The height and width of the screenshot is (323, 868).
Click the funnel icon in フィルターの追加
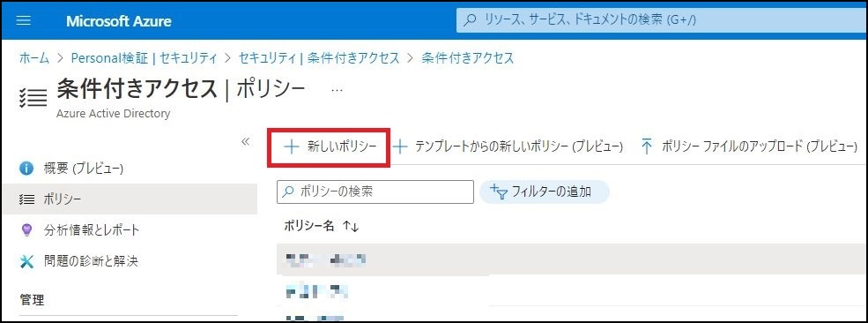[500, 192]
